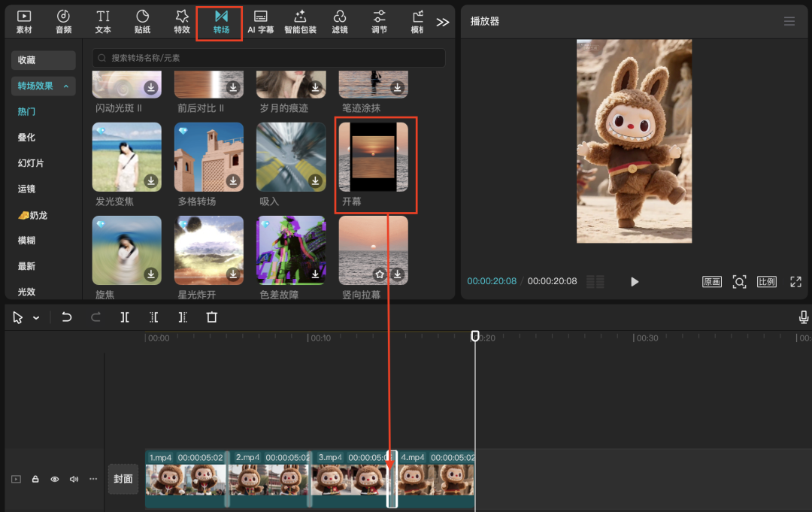Toggle main track visibility eye icon

point(54,479)
